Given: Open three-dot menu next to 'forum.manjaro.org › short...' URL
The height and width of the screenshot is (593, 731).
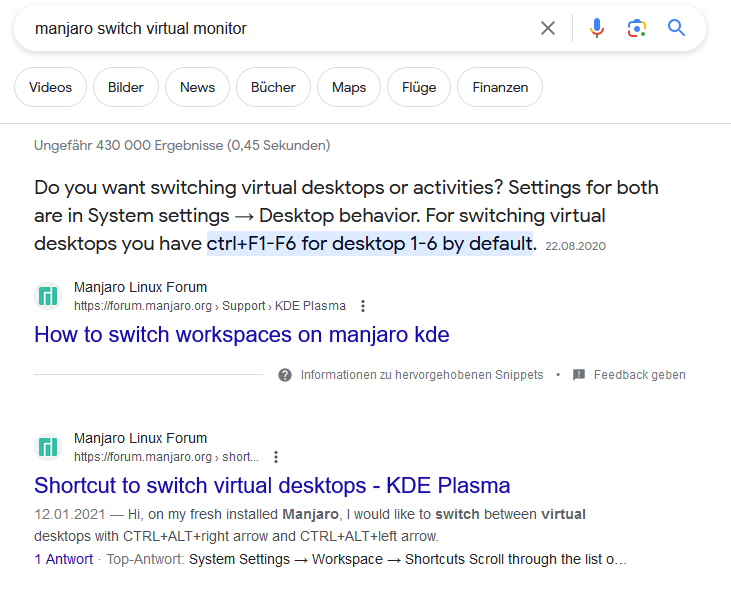Looking at the screenshot, I should (x=276, y=457).
